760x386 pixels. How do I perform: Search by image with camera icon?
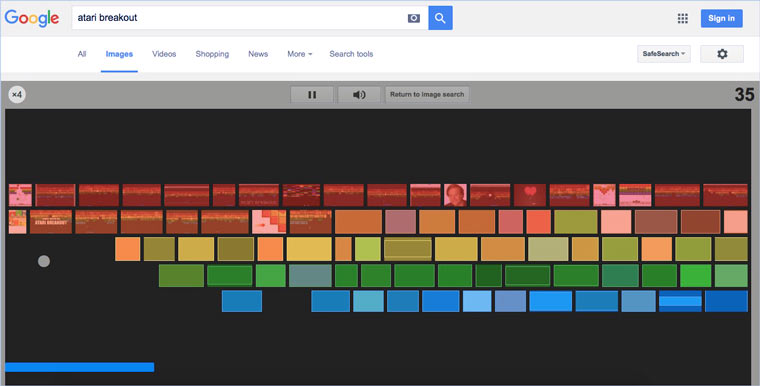click(x=413, y=18)
